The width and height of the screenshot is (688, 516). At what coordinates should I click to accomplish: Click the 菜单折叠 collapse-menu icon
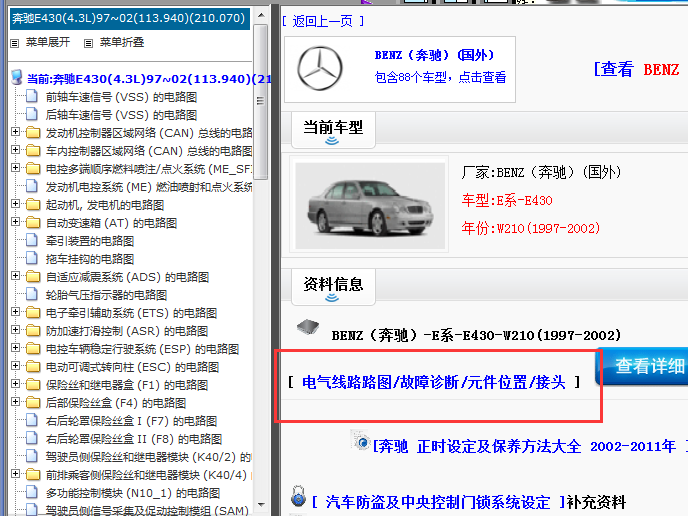coord(89,43)
